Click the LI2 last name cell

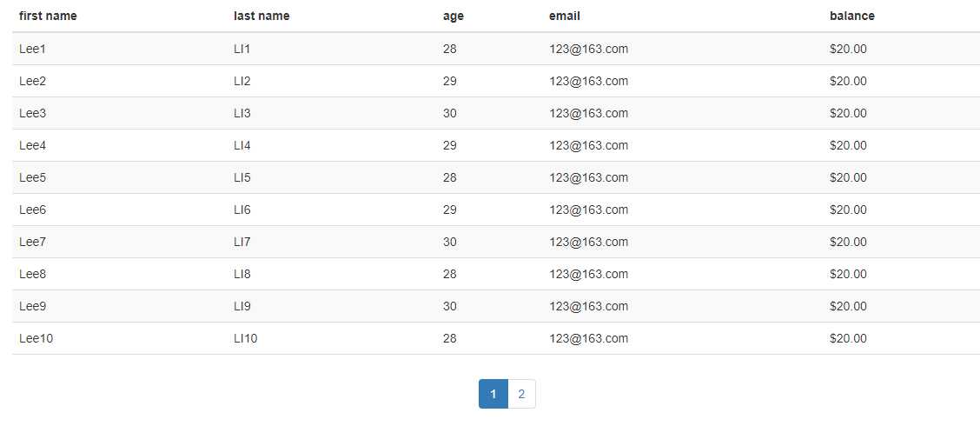coord(242,82)
